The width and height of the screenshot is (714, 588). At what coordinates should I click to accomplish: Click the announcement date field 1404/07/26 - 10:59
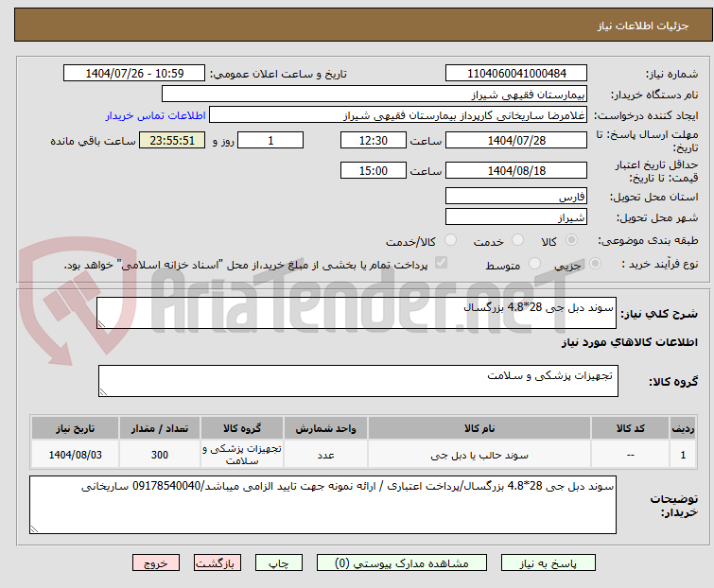coord(134,74)
